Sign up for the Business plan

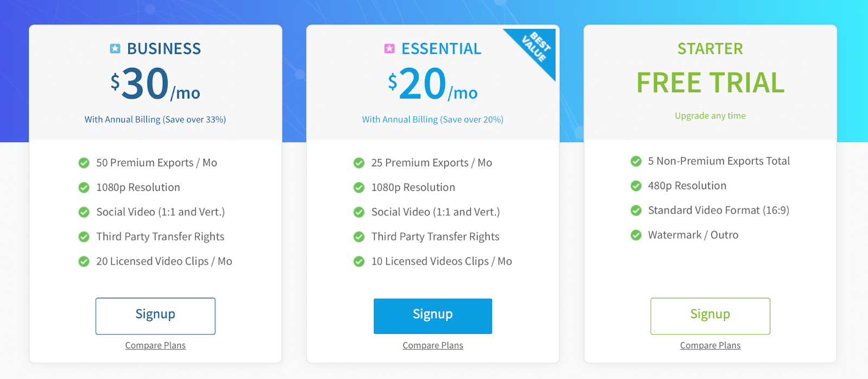pyautogui.click(x=156, y=316)
